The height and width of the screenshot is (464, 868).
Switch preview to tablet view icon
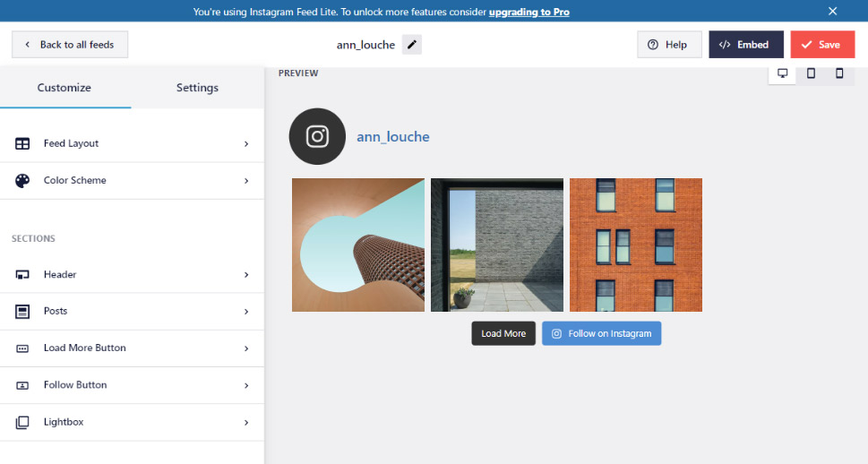pos(811,73)
